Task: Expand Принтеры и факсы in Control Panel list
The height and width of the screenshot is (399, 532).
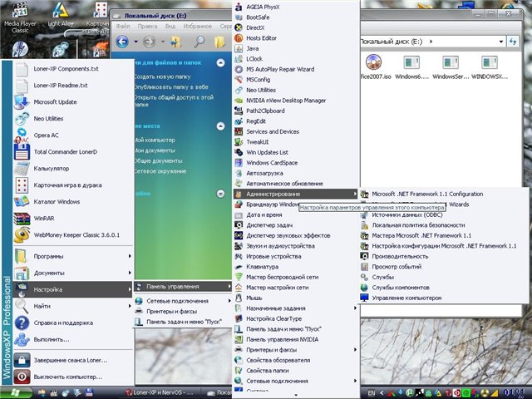Action: point(296,349)
